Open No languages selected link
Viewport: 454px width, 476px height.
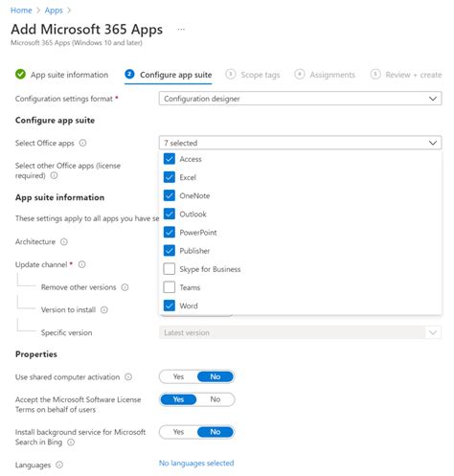(196, 464)
